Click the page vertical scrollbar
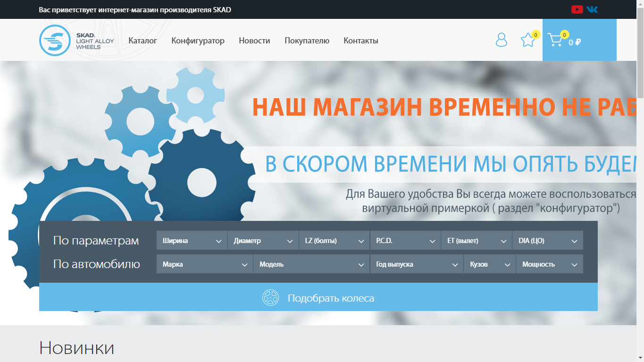Screen dimensions: 644x362 coord(640,142)
